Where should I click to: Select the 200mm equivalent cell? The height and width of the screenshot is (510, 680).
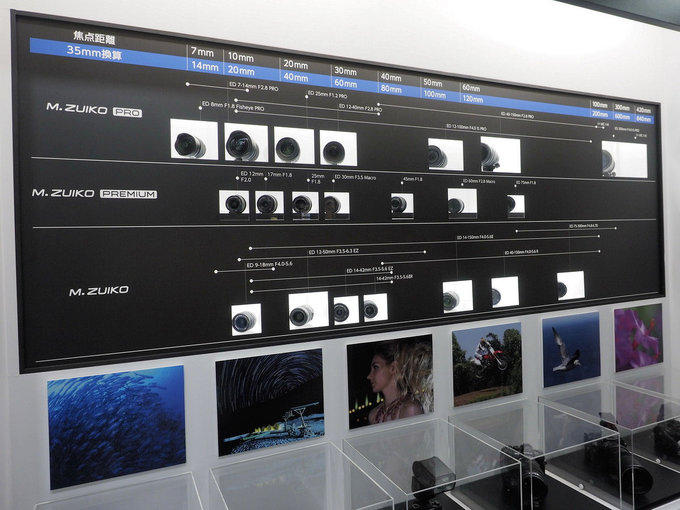(x=600, y=114)
